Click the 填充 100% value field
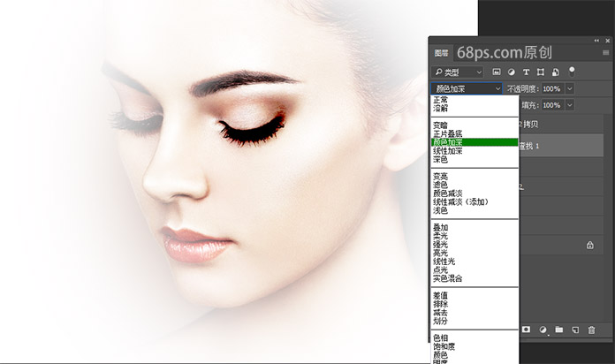This screenshot has height=364, width=615. tap(553, 105)
